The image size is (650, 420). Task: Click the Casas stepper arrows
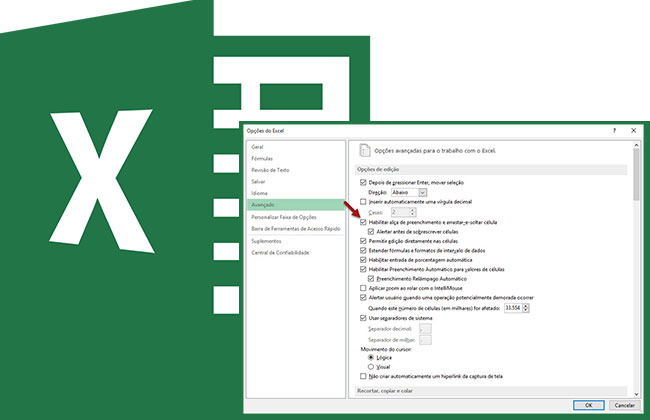[412, 212]
